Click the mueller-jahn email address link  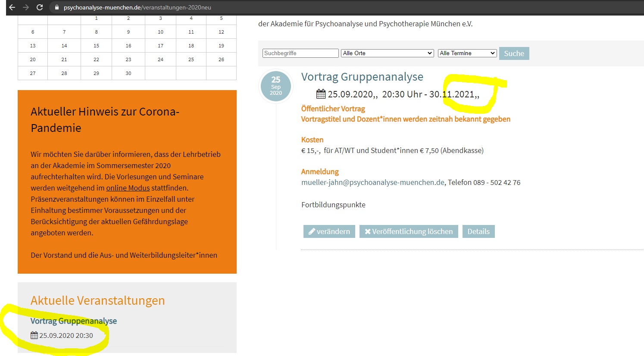coord(372,182)
